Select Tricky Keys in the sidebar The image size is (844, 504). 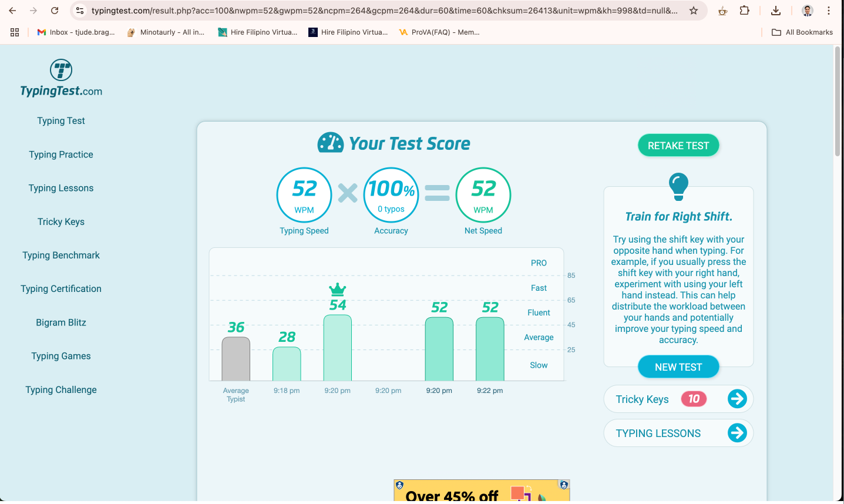pyautogui.click(x=61, y=221)
